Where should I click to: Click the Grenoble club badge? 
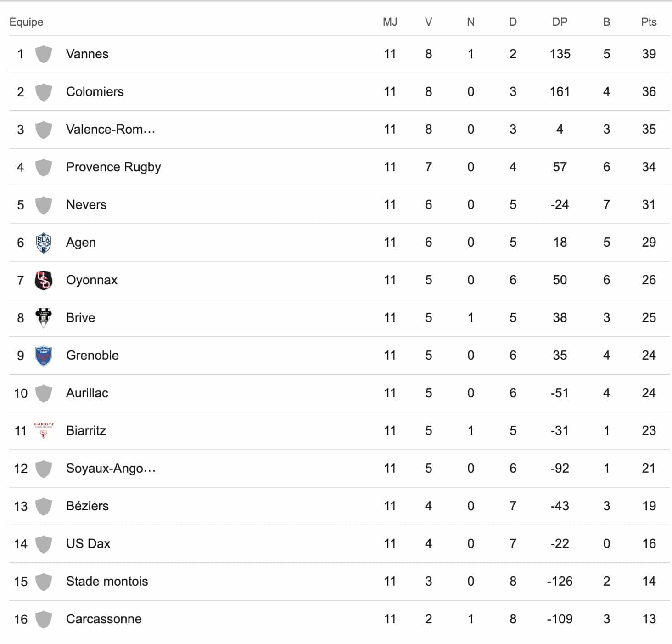(44, 356)
